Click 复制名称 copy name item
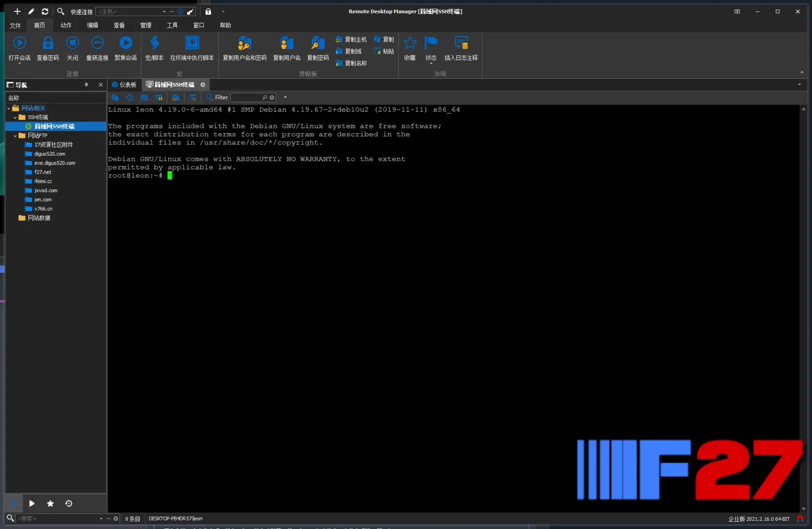Viewport: 812px width, 529px height. point(351,63)
